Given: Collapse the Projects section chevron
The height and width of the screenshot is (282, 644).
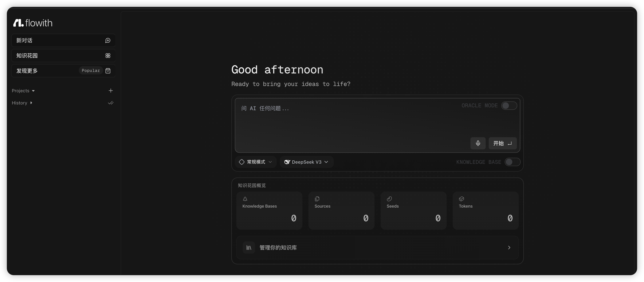Looking at the screenshot, I should tap(33, 91).
